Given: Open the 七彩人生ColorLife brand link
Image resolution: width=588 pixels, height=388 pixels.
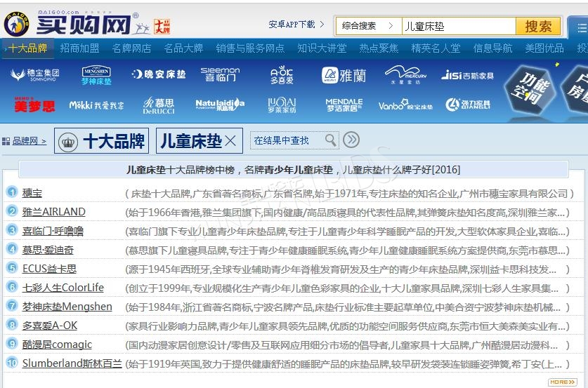Looking at the screenshot, I should pyautogui.click(x=63, y=288).
